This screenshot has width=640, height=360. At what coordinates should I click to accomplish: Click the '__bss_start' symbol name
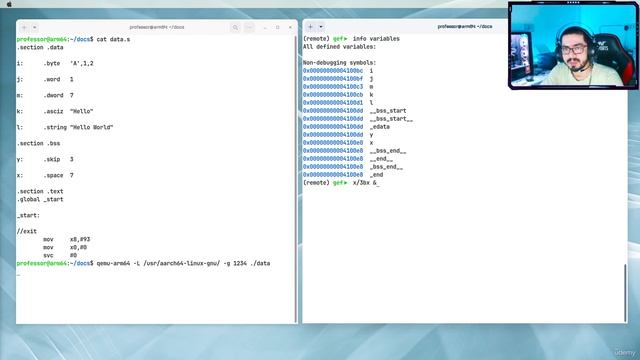[x=388, y=111]
